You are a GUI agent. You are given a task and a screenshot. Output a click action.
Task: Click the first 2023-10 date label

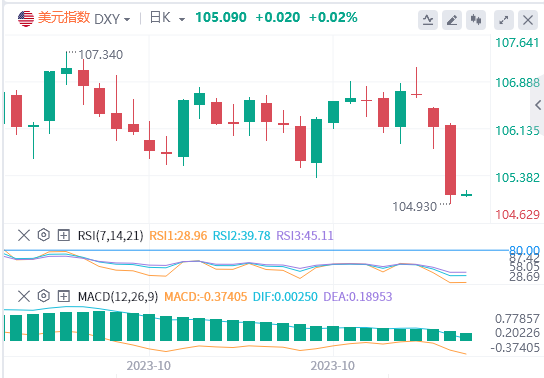(148, 366)
